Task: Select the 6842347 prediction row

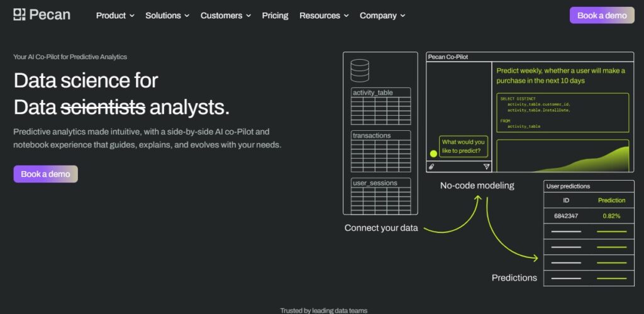Action: (589, 216)
